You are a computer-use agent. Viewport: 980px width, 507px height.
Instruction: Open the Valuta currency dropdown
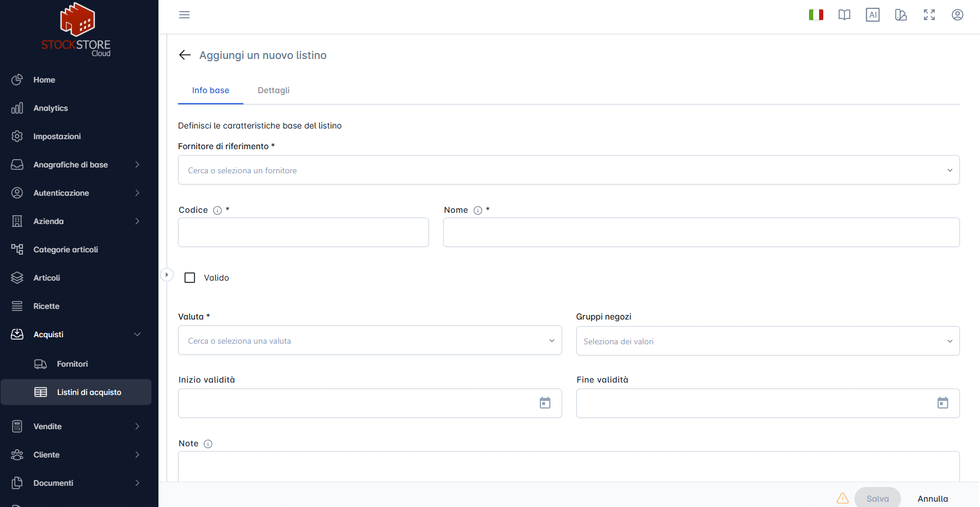tap(369, 340)
